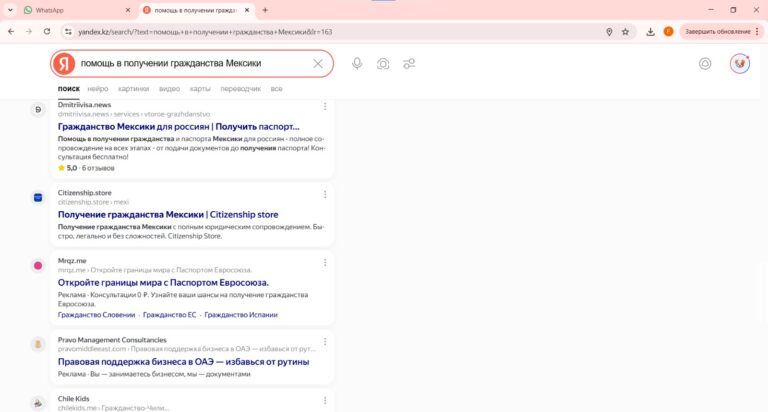Click the Yandex logo in search box
Viewport: 768px width, 412px height.
click(x=65, y=63)
